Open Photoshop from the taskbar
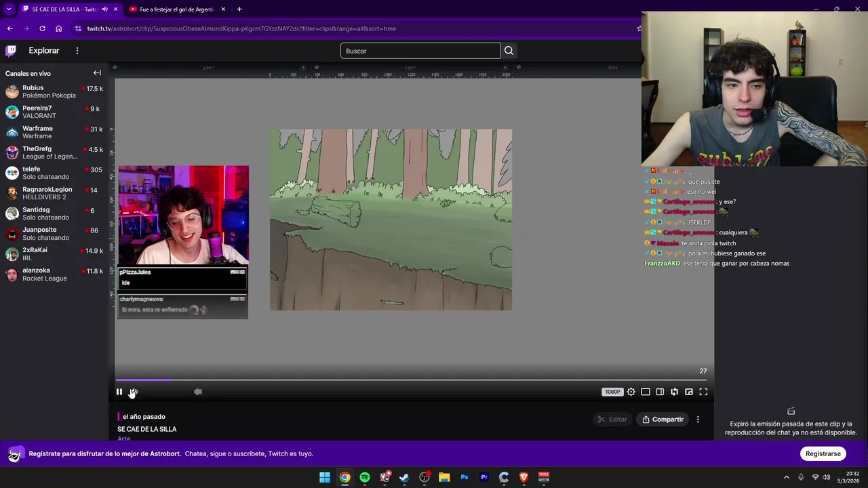The height and width of the screenshot is (488, 868). [465, 477]
